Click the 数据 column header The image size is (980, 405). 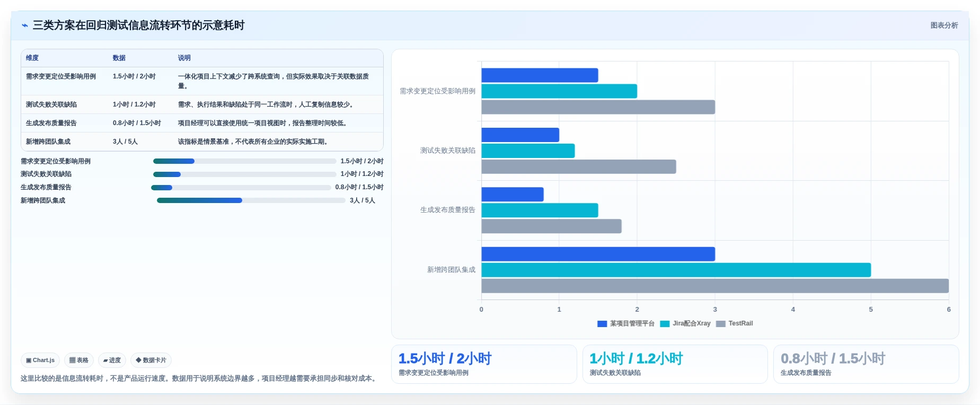point(119,58)
